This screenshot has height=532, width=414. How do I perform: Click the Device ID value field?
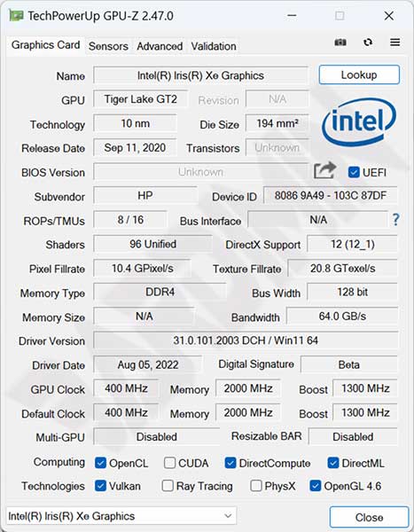tap(330, 195)
